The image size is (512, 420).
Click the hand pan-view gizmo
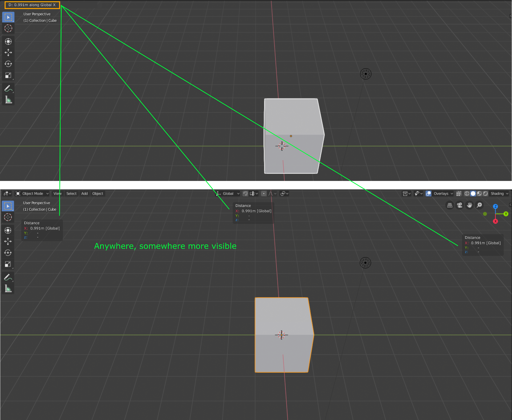pyautogui.click(x=469, y=205)
